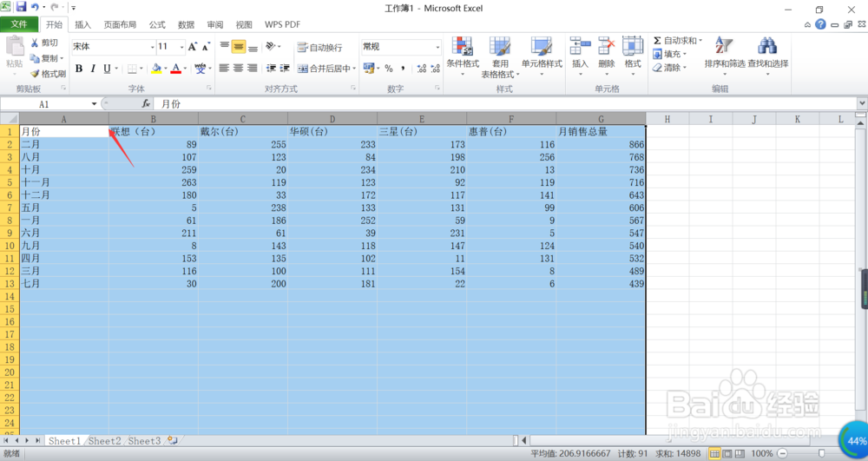This screenshot has width=868, height=461.
Task: Open the borders dropdown arrow
Action: [x=141, y=69]
